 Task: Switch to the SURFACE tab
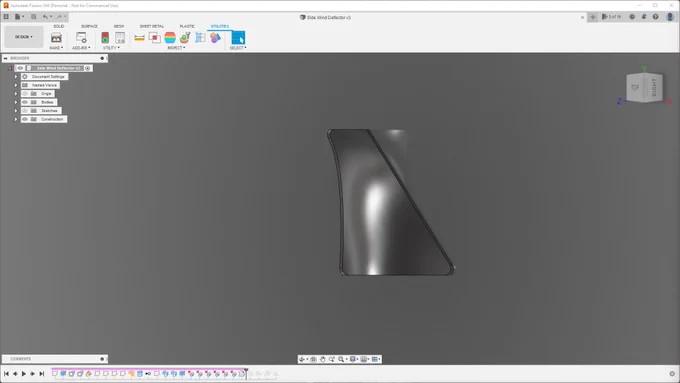coord(89,26)
